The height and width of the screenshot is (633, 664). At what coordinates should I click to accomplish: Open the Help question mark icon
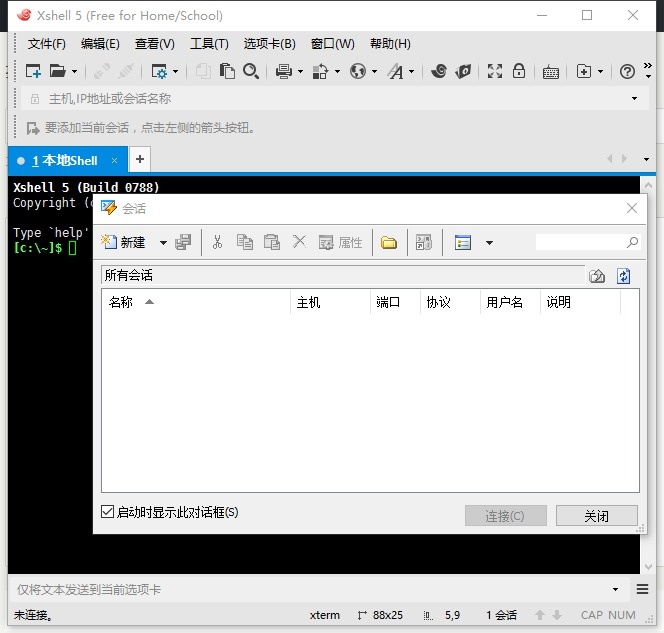tap(627, 72)
